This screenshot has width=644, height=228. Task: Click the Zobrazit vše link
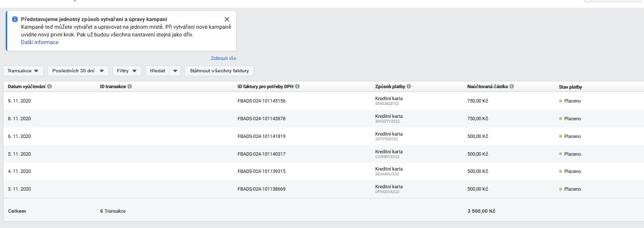point(223,58)
